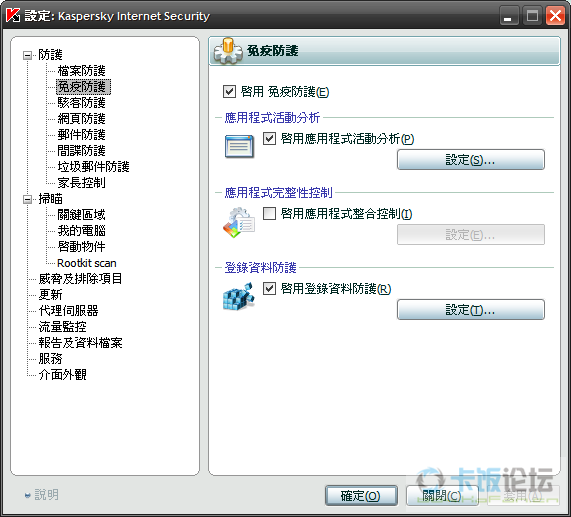Open 設定(T) for registry protection
The width and height of the screenshot is (571, 517).
click(471, 310)
